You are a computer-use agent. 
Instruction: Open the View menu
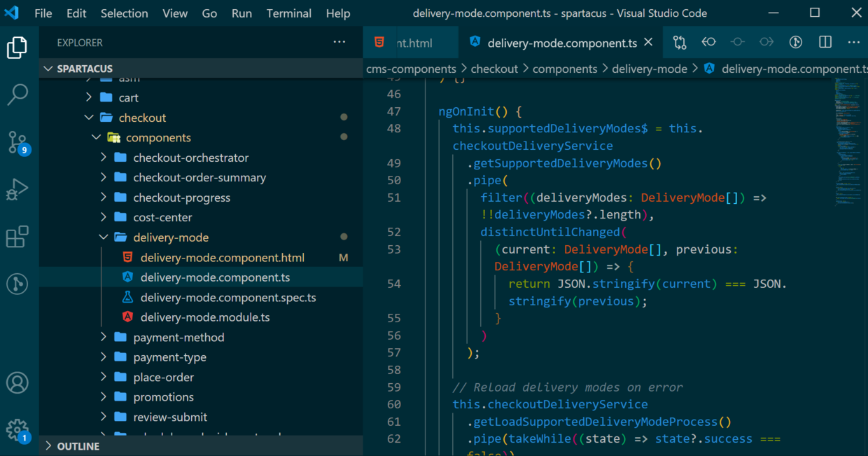[175, 13]
